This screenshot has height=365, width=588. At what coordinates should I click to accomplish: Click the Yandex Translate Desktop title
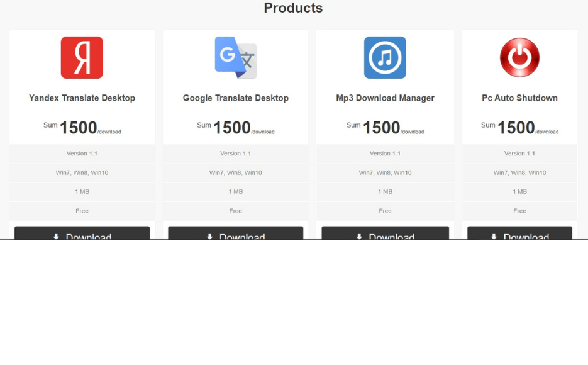click(82, 98)
